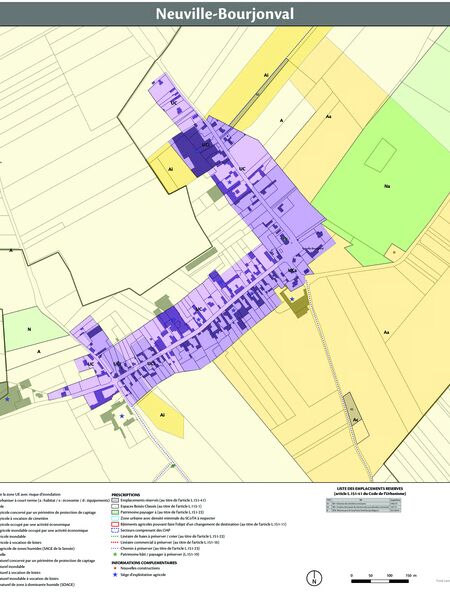Click the reserved locations list table
The width and height of the screenshot is (450, 600).
[x=364, y=505]
